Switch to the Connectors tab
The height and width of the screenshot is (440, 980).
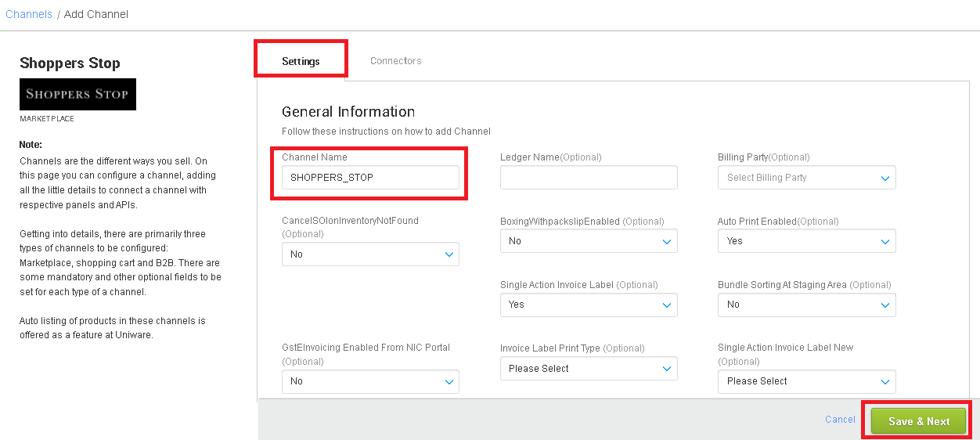coord(395,61)
